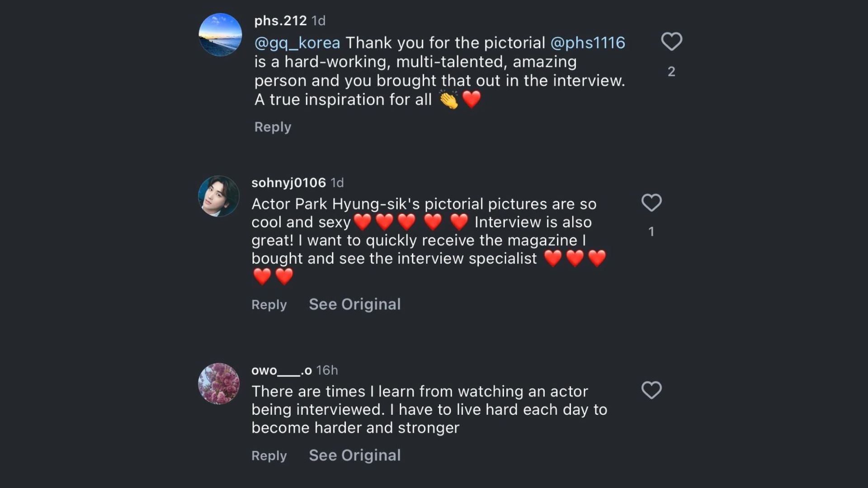Open the @phs1116 mention
Image resolution: width=868 pixels, height=488 pixels.
pyautogui.click(x=588, y=43)
